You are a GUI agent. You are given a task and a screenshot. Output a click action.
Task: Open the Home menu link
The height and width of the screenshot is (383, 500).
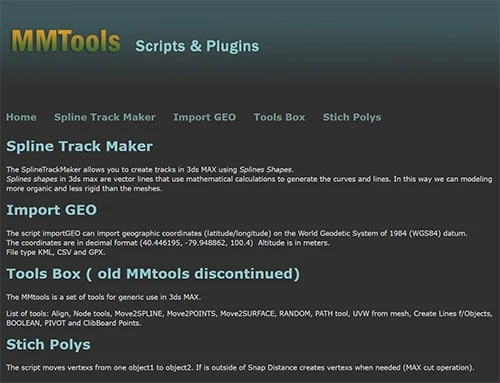click(21, 117)
